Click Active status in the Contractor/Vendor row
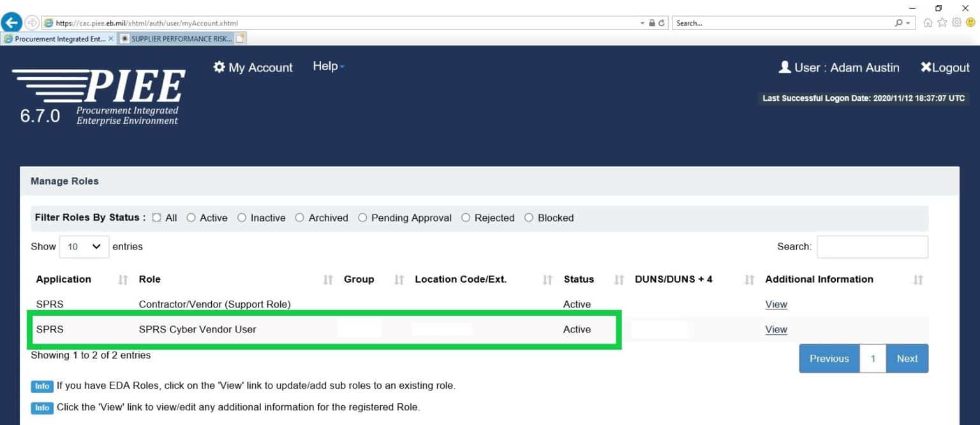Image resolution: width=980 pixels, height=425 pixels. (577, 304)
